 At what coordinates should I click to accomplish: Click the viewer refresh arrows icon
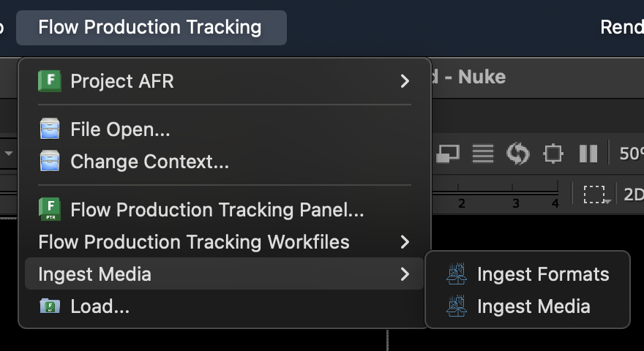coord(517,154)
